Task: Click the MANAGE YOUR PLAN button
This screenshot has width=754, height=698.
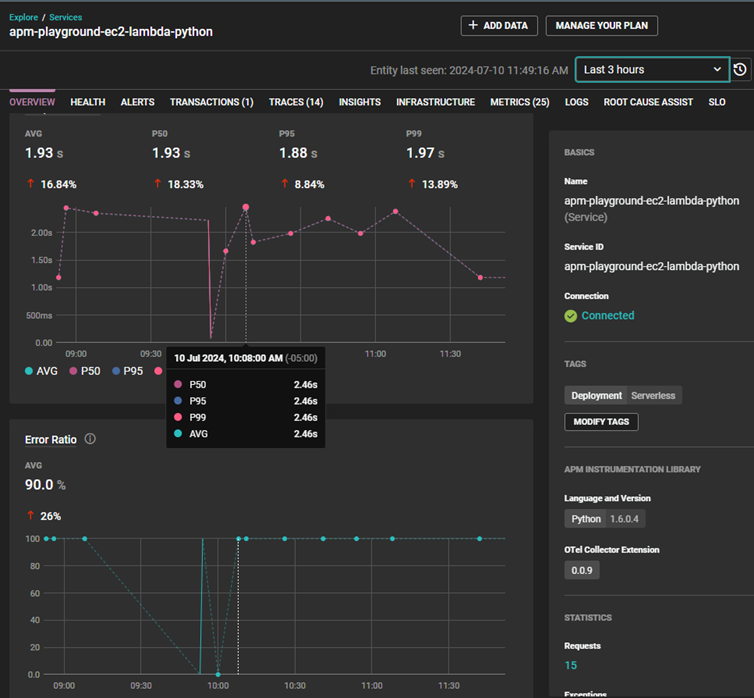Action: pyautogui.click(x=602, y=25)
